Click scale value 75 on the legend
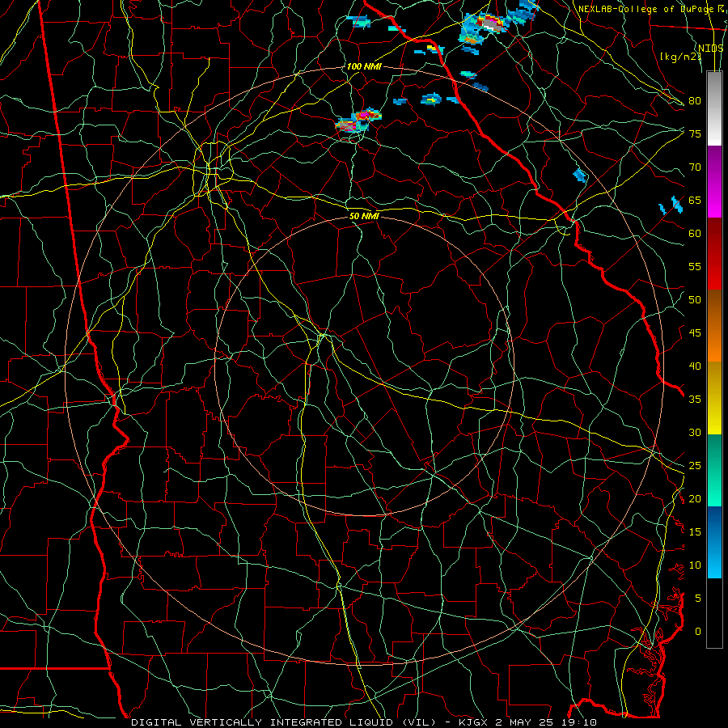Screen dimensions: 728x728 coord(695,133)
